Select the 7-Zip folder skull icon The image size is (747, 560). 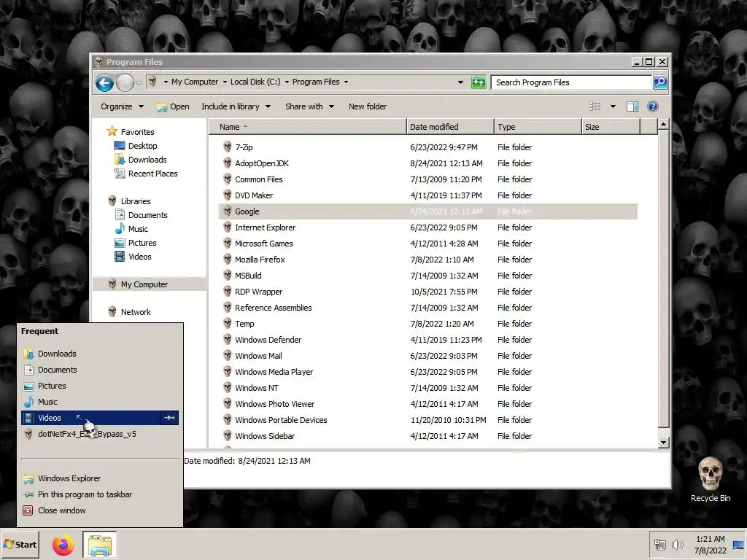[x=228, y=147]
